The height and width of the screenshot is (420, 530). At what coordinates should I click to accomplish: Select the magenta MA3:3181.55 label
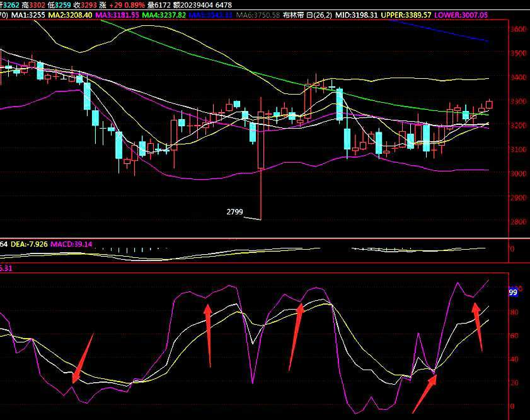click(117, 15)
